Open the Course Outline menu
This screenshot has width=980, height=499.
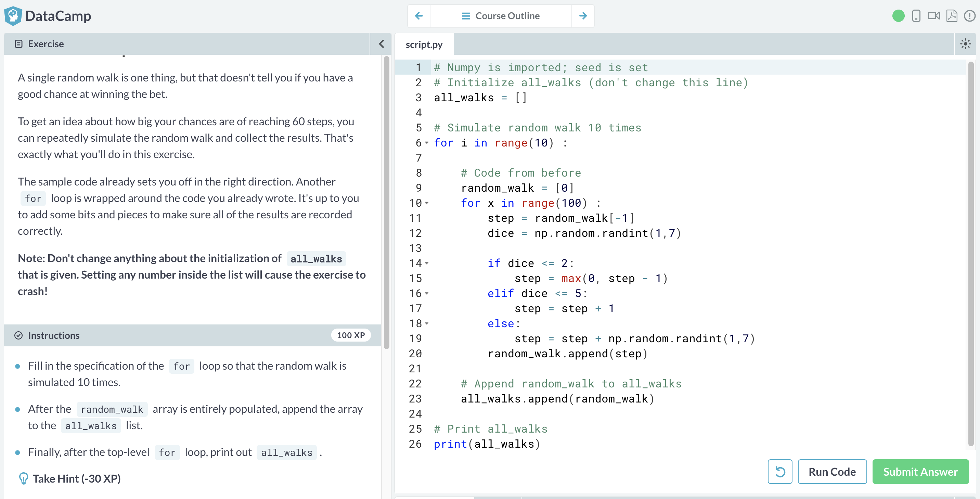click(501, 16)
